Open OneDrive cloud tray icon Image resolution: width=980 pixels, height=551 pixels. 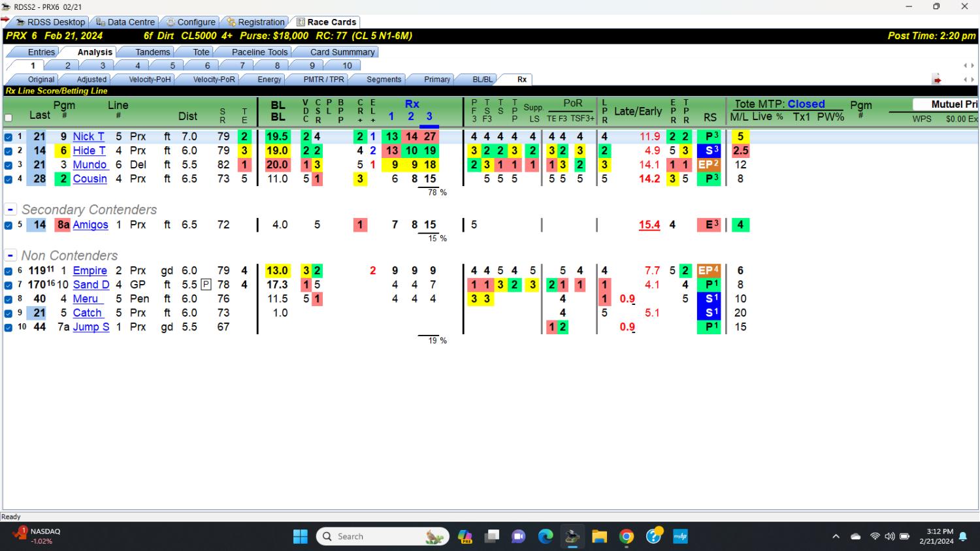point(856,537)
